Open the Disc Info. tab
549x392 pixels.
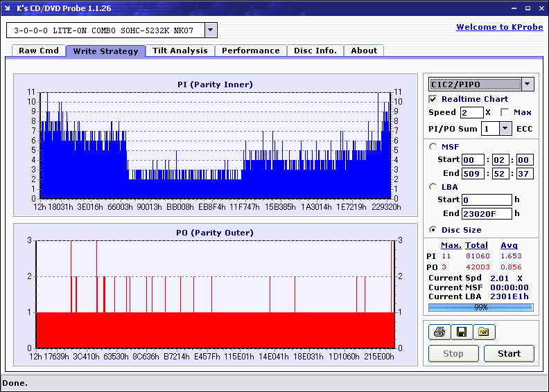(315, 51)
